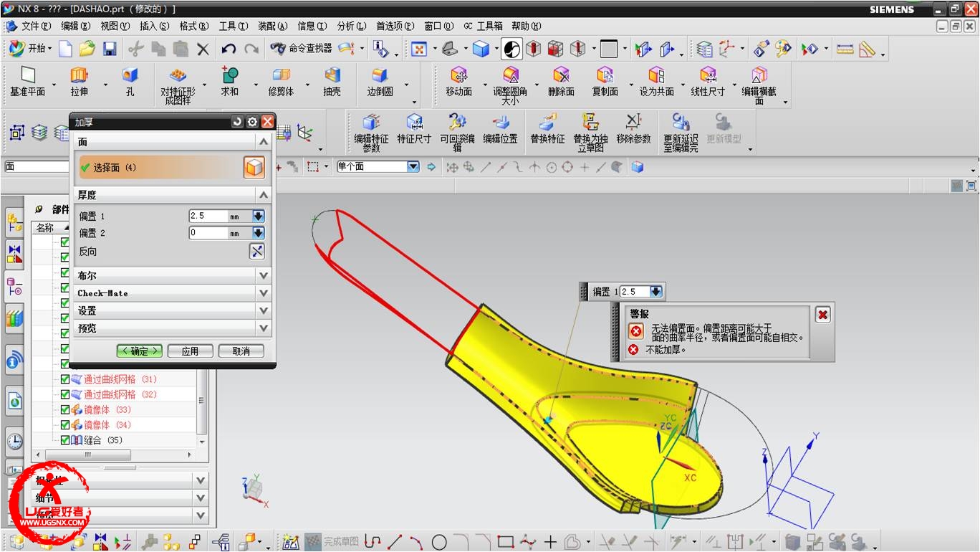Select the 拉伸 extrude tool
Screen dimensions: 980x552
79,82
